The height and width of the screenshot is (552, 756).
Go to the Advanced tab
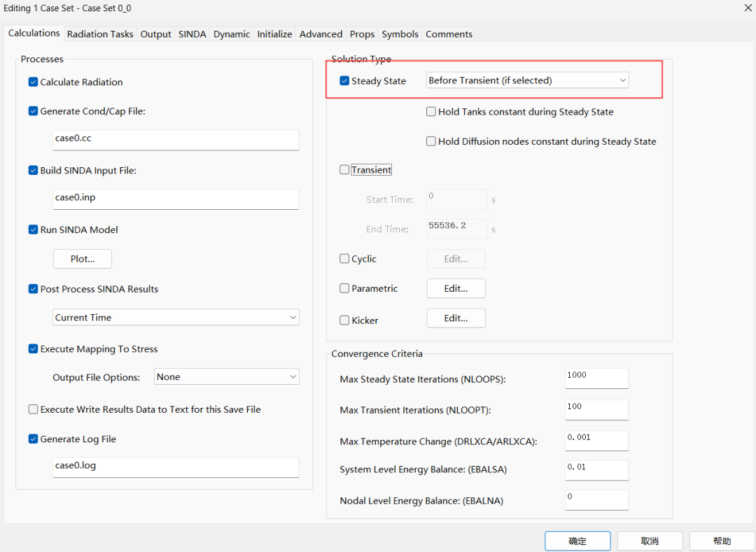321,34
